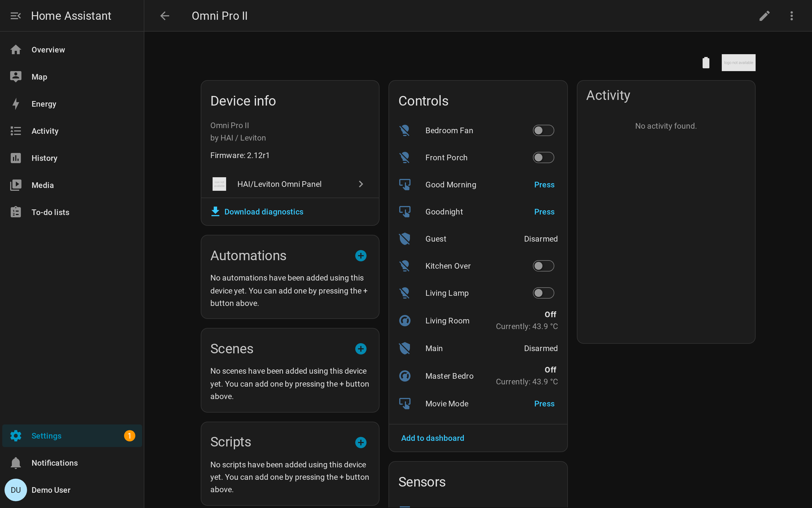Open HAI/Leviton Omni Panel integration
The width and height of the screenshot is (812, 508).
pos(290,184)
